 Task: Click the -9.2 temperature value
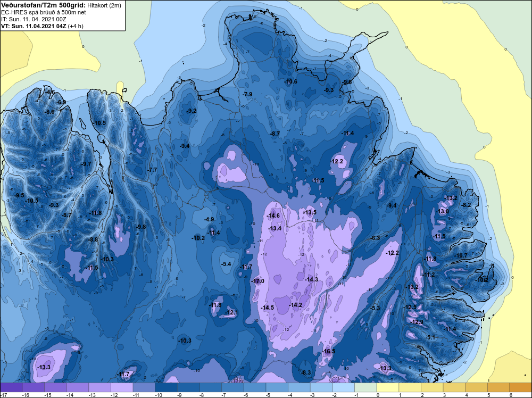point(192,111)
